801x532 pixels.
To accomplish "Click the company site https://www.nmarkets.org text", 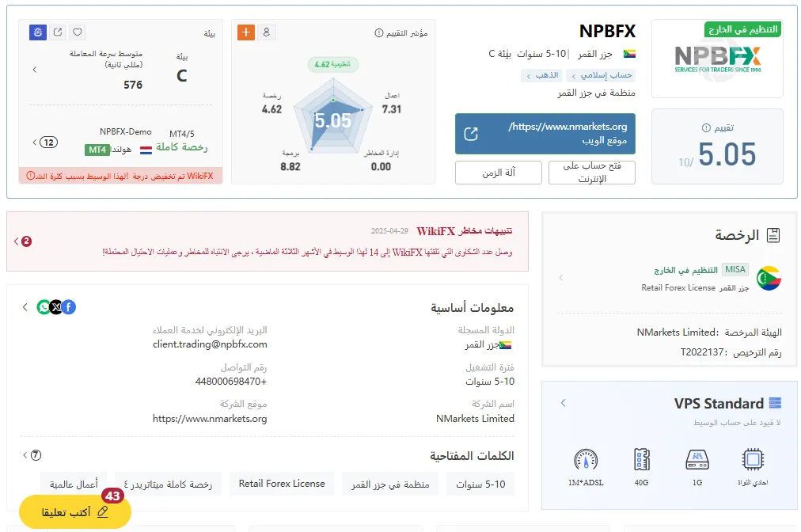I will pyautogui.click(x=210, y=419).
